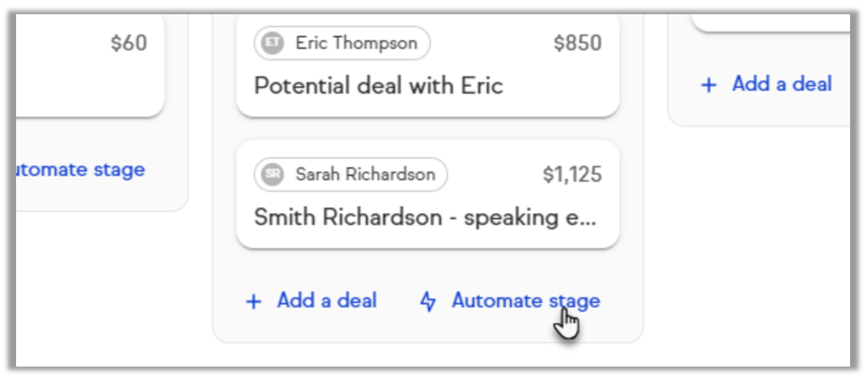The height and width of the screenshot is (382, 868).
Task: Click the plus icon below Sarah Richardson's deal
Action: (x=254, y=302)
